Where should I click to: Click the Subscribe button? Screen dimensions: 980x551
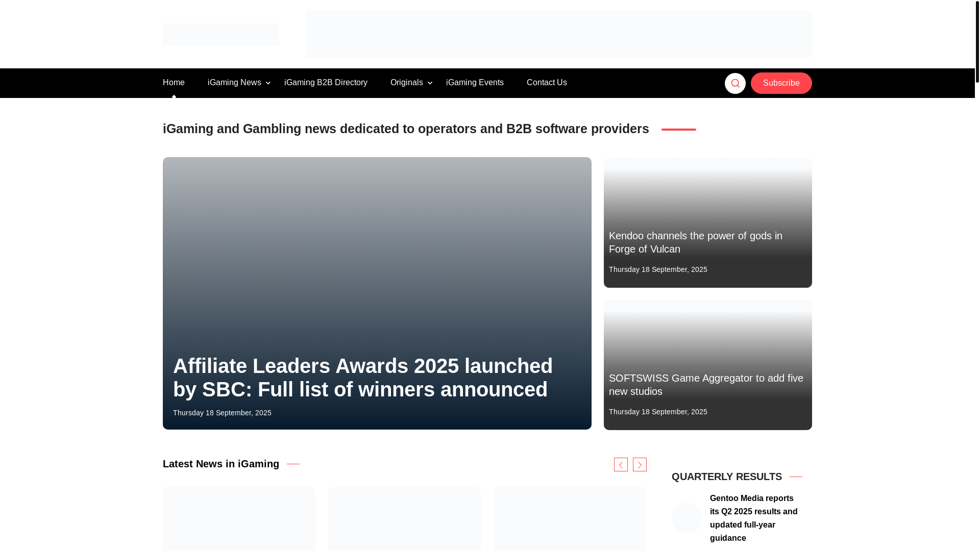tap(781, 83)
